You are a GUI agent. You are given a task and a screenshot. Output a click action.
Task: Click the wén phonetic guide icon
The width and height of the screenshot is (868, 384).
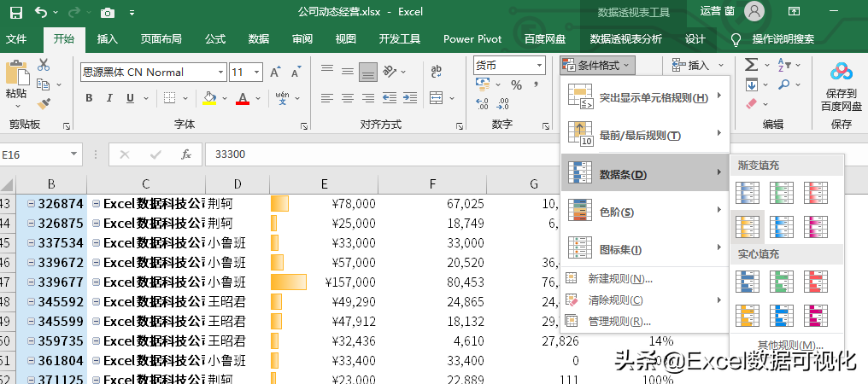(283, 98)
